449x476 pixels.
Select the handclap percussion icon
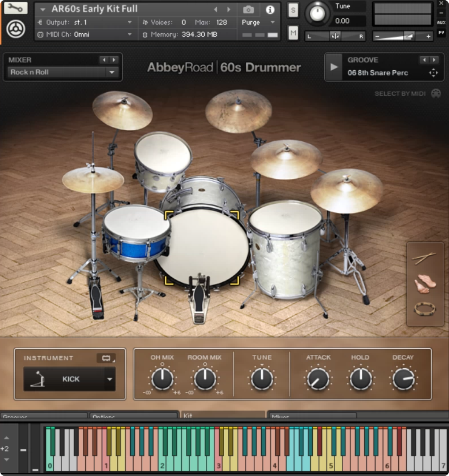click(x=425, y=284)
